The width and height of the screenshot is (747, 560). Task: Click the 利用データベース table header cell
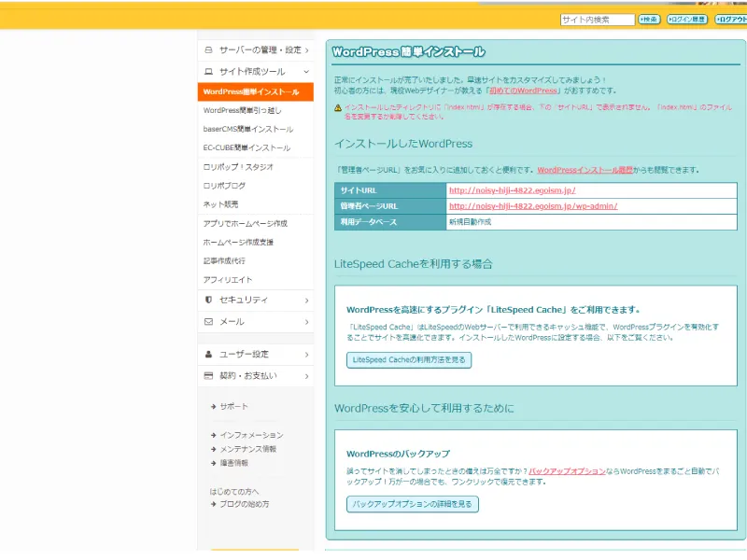tap(390, 222)
